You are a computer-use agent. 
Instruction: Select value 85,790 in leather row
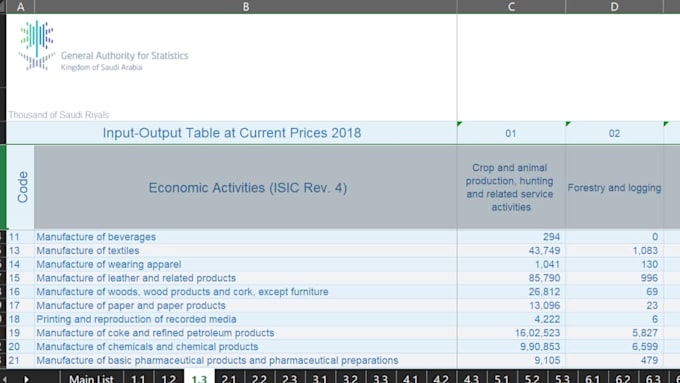click(511, 278)
